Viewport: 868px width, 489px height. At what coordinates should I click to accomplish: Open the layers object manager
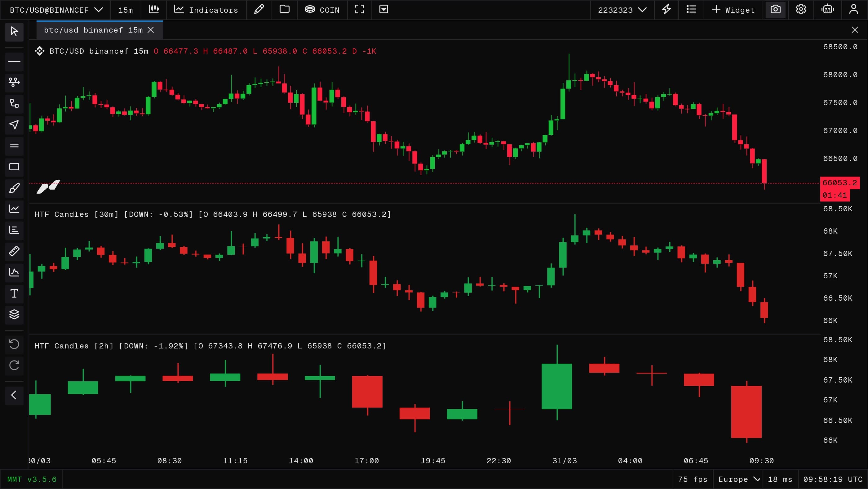14,315
